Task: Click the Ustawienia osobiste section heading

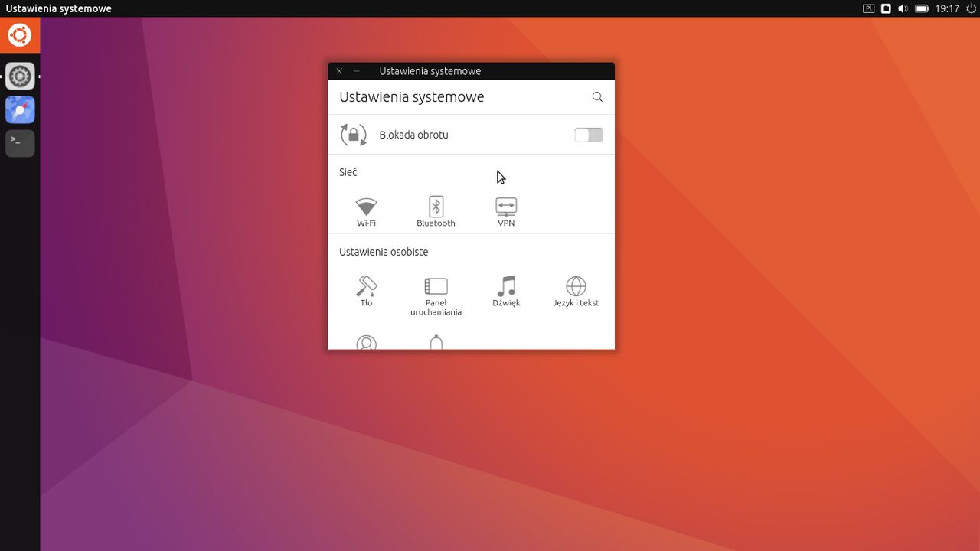Action: coord(384,252)
